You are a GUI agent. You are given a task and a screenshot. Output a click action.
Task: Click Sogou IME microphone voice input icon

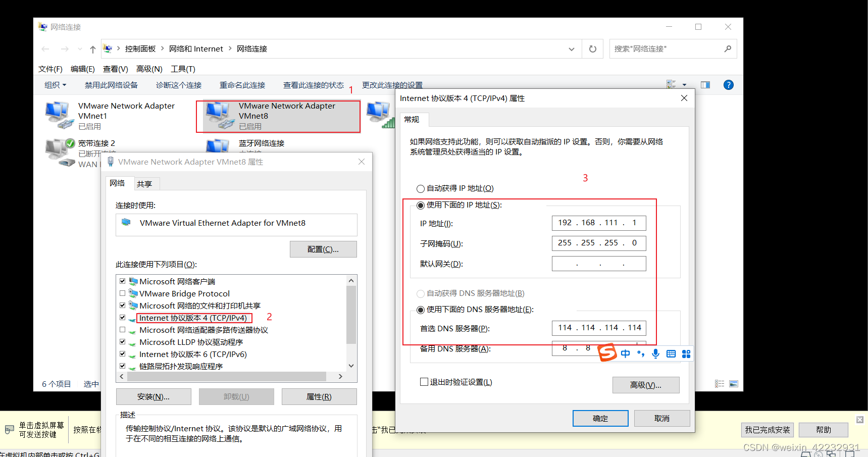pyautogui.click(x=655, y=353)
